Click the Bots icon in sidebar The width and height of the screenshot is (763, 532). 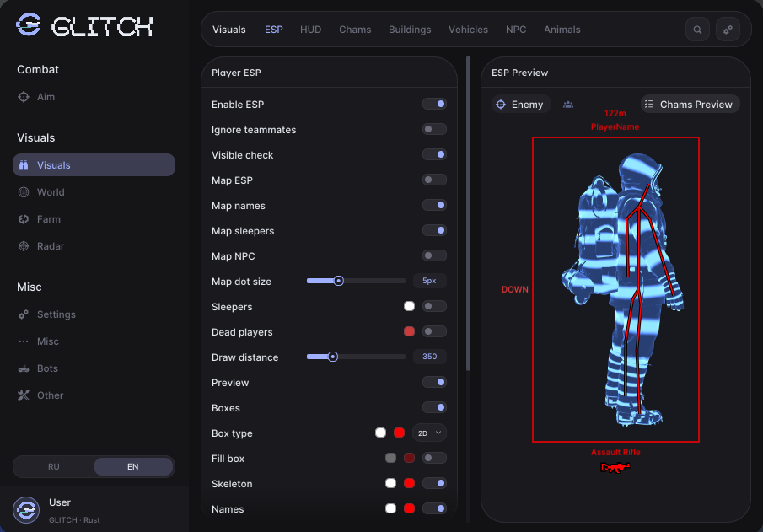[24, 368]
